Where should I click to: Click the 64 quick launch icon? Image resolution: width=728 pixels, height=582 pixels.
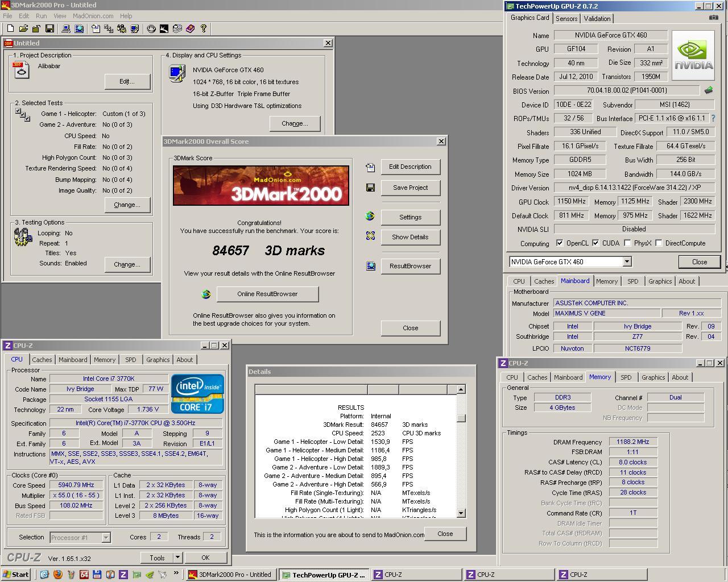(x=84, y=575)
